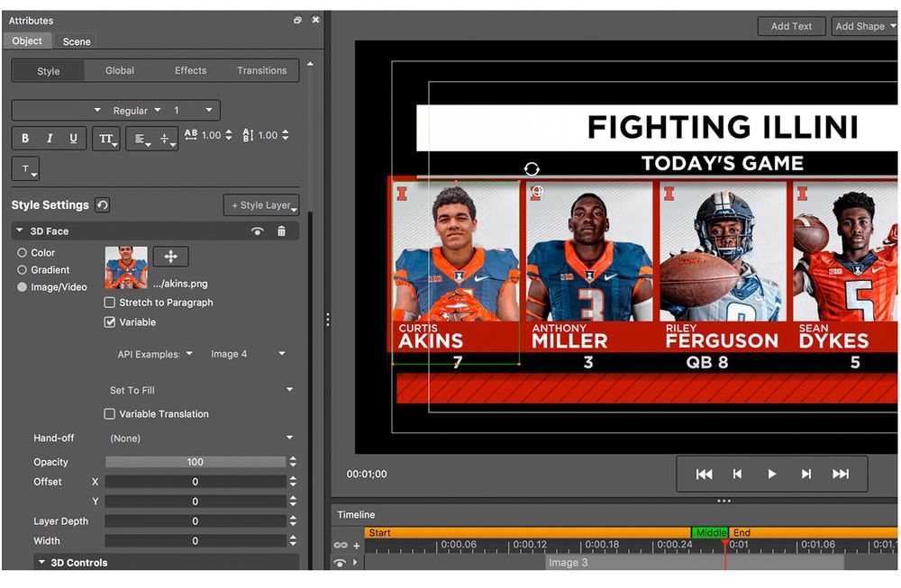
Task: Add a new Style Layer
Action: pyautogui.click(x=261, y=205)
